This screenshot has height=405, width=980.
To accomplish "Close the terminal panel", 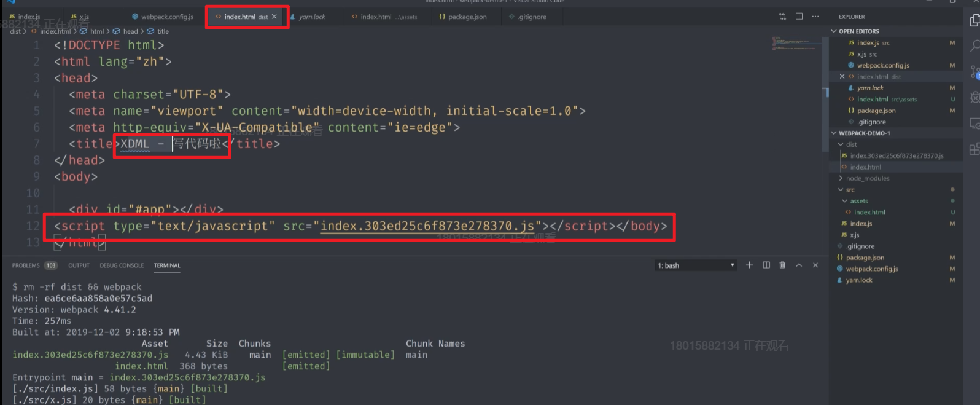I will coord(815,265).
